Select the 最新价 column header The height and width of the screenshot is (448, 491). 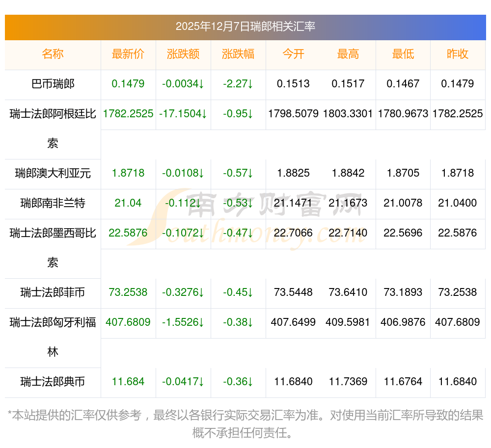128,54
